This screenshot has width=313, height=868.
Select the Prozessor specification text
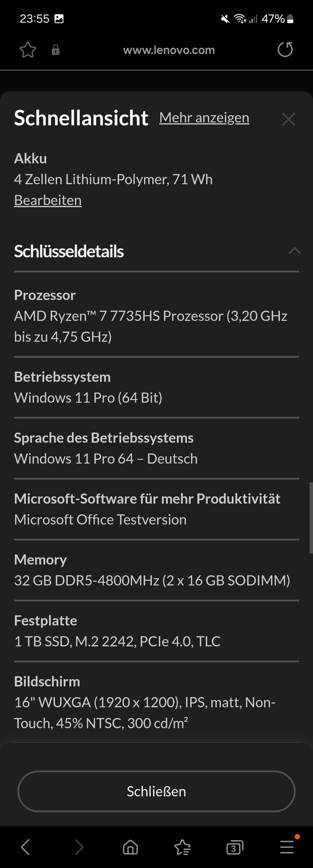pyautogui.click(x=150, y=326)
